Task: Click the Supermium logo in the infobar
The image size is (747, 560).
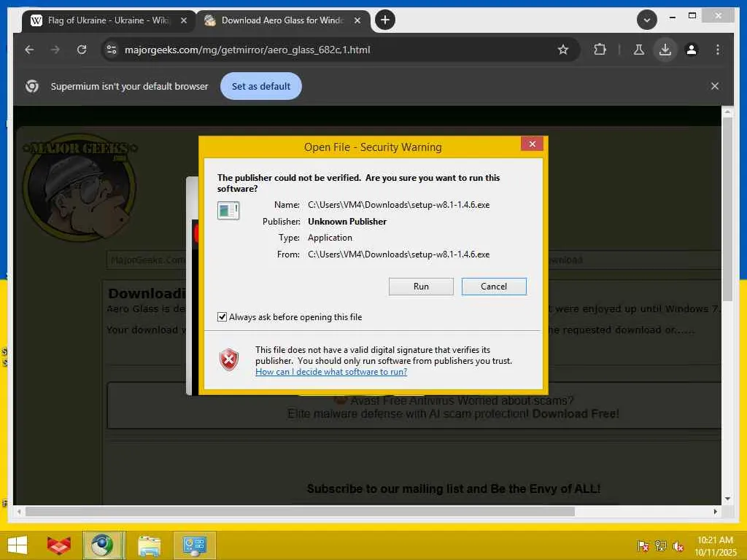Action: (x=32, y=86)
